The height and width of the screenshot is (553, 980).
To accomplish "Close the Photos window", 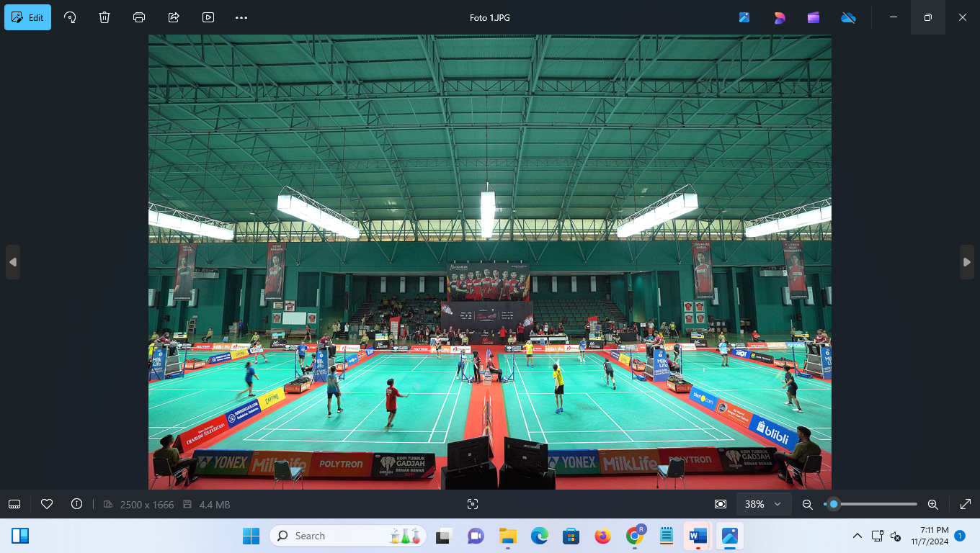I will pos(963,17).
